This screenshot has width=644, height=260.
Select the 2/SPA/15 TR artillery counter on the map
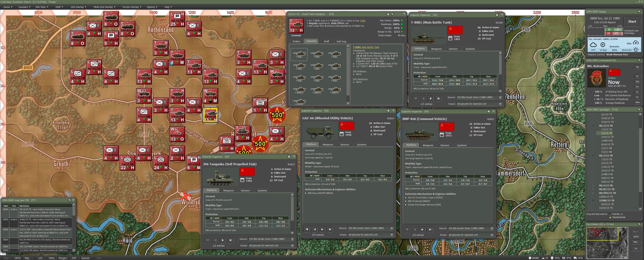pos(78,38)
